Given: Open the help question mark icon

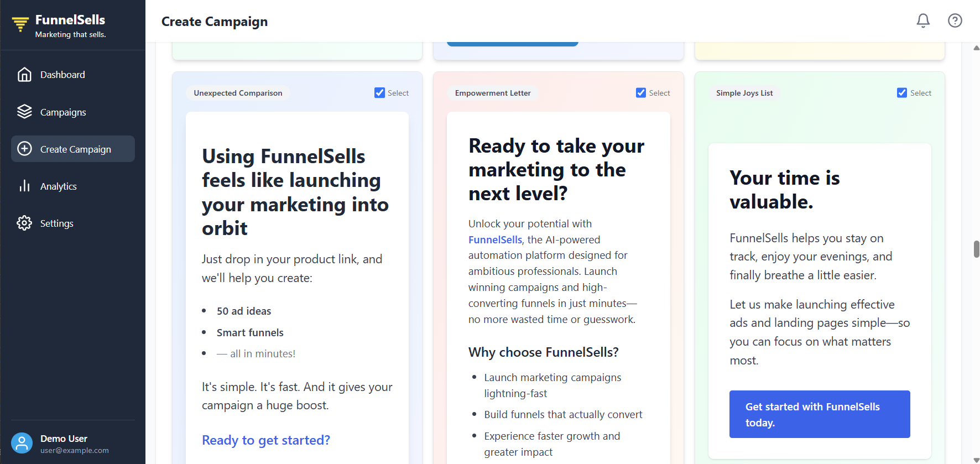Looking at the screenshot, I should coord(955,21).
